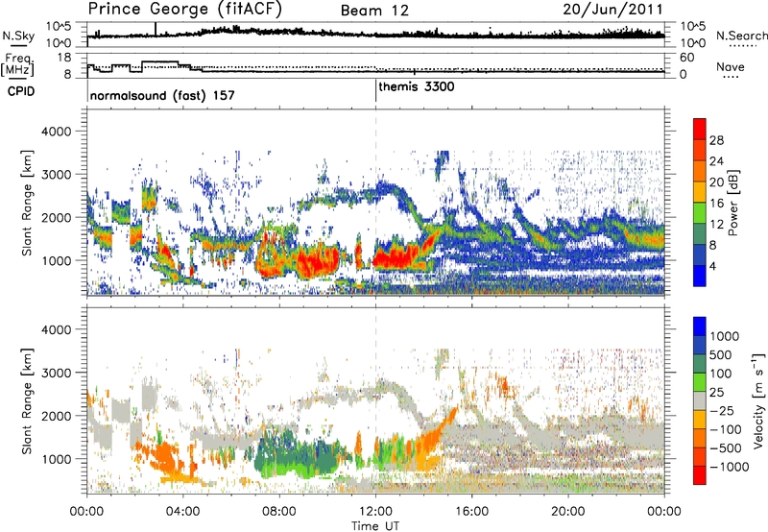
Task: Click the dashed 12:00 CPID marker in the velocity panel
Action: 375,400
